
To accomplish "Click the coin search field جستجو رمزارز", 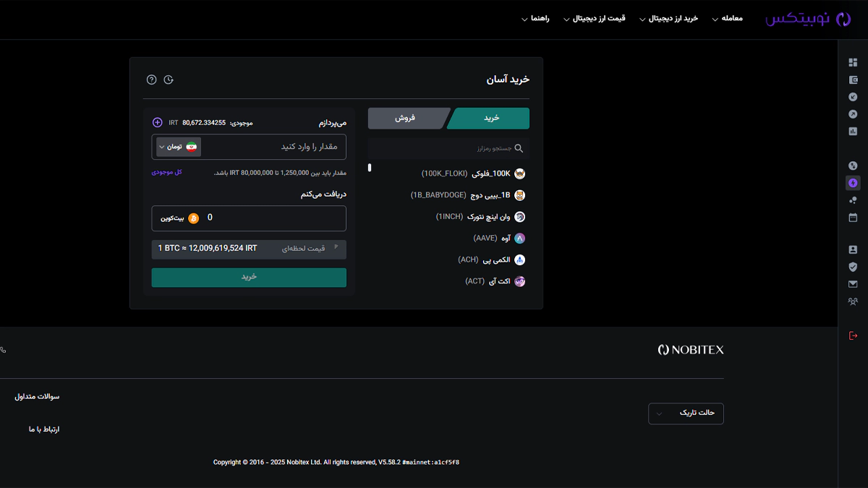I will tap(448, 148).
